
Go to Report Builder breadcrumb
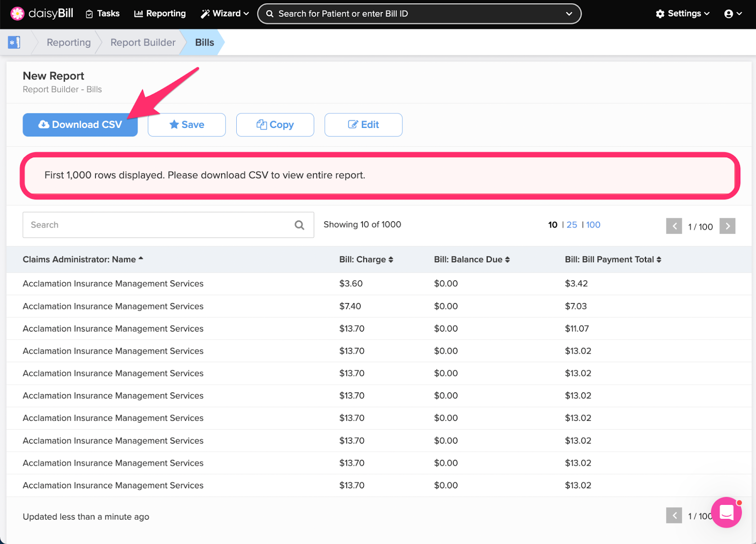click(x=143, y=42)
